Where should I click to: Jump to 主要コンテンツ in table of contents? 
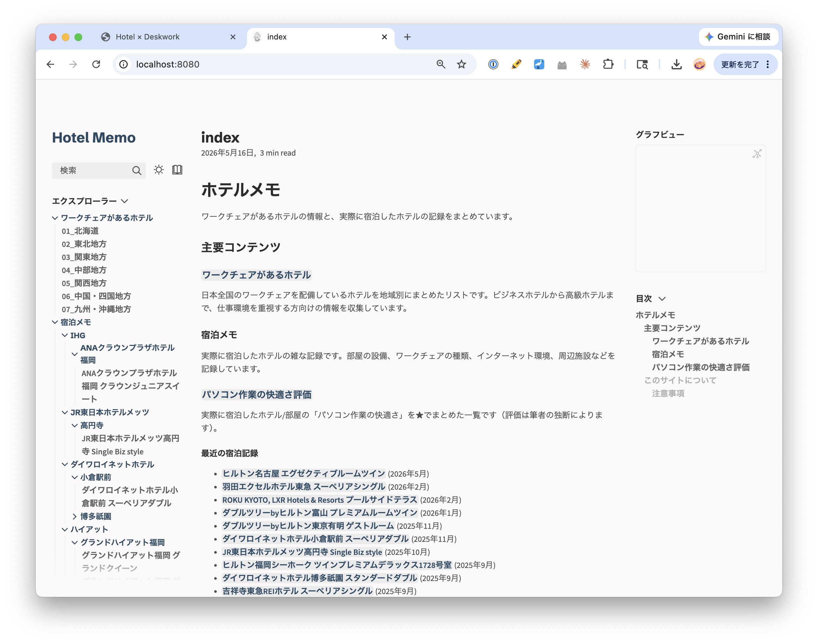(x=672, y=328)
